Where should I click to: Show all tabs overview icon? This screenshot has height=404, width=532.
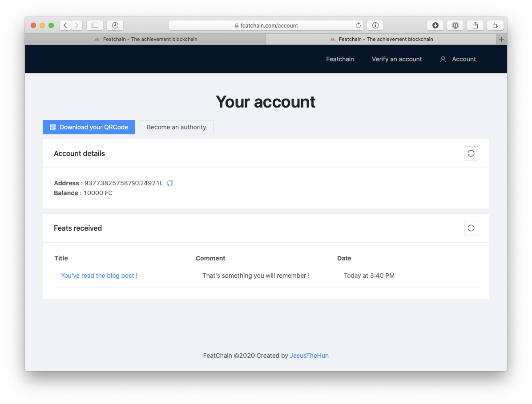pos(496,25)
